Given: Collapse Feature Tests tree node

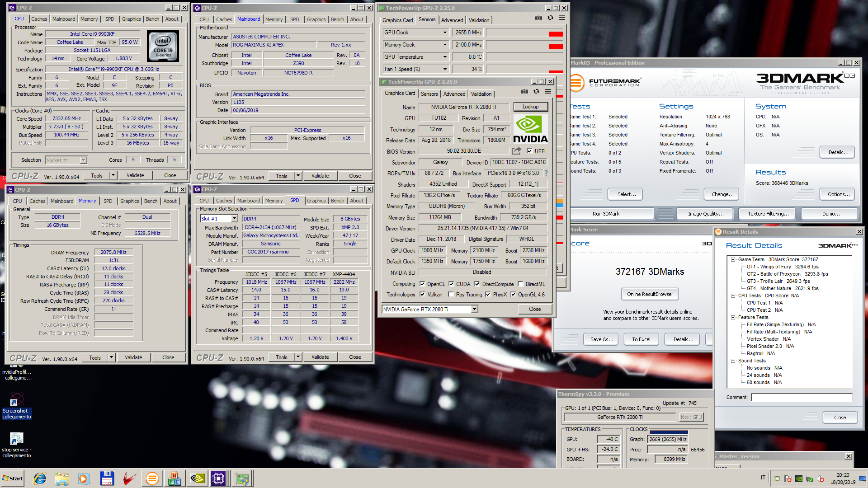Looking at the screenshot, I should pos(733,317).
